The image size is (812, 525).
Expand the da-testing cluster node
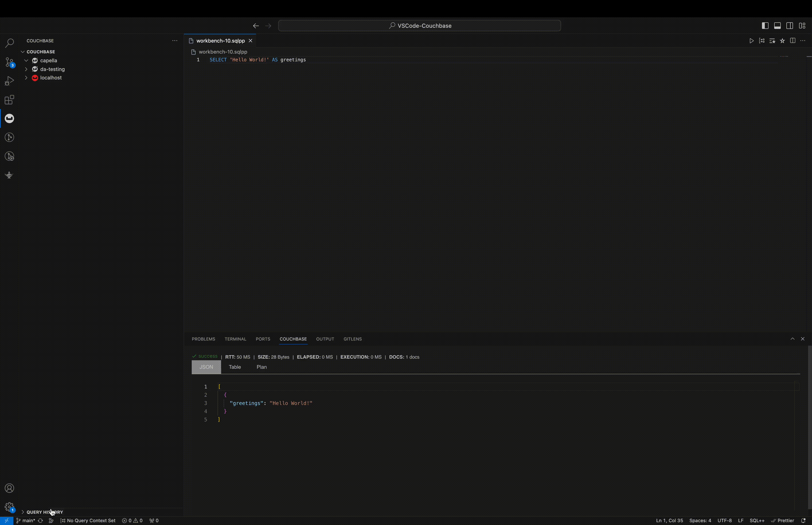click(26, 69)
